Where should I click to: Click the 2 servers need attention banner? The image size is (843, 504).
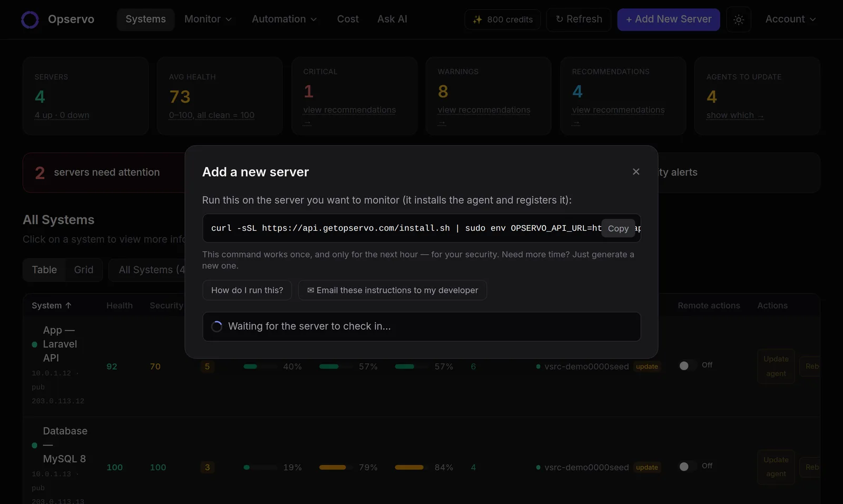(x=104, y=173)
